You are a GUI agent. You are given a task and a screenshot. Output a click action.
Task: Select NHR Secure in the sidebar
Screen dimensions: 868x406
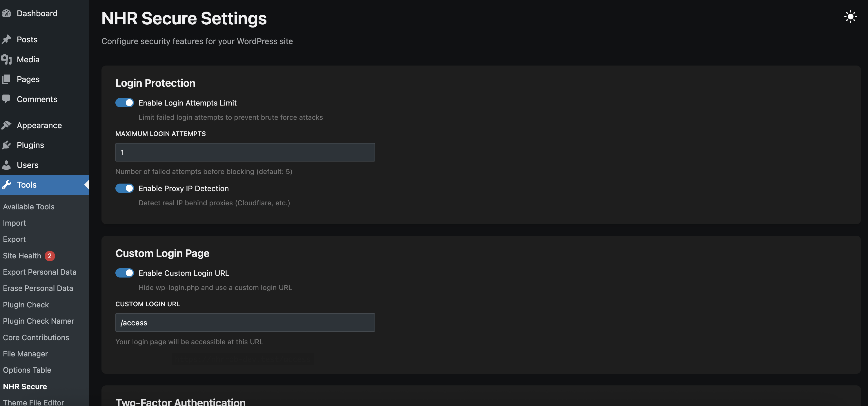click(x=25, y=387)
